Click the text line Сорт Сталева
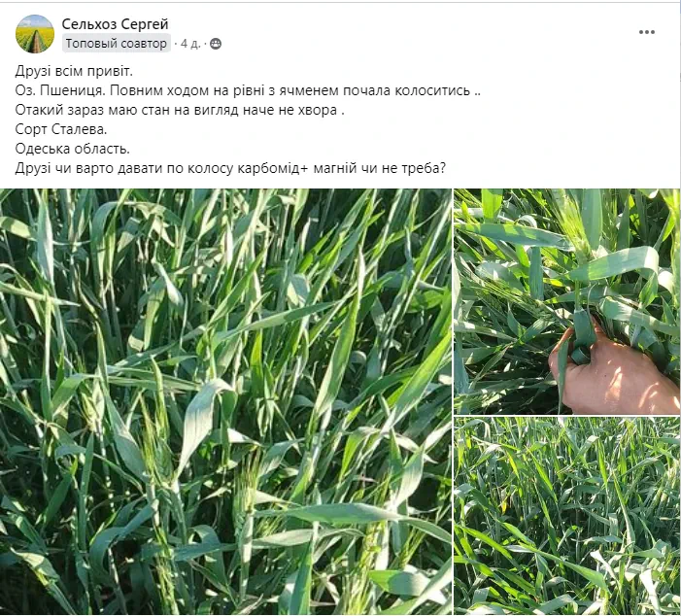The width and height of the screenshot is (681, 616). click(x=61, y=129)
